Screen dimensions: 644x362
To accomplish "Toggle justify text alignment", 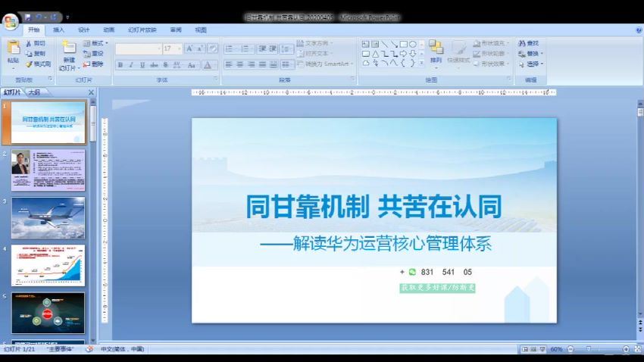I will pos(262,64).
